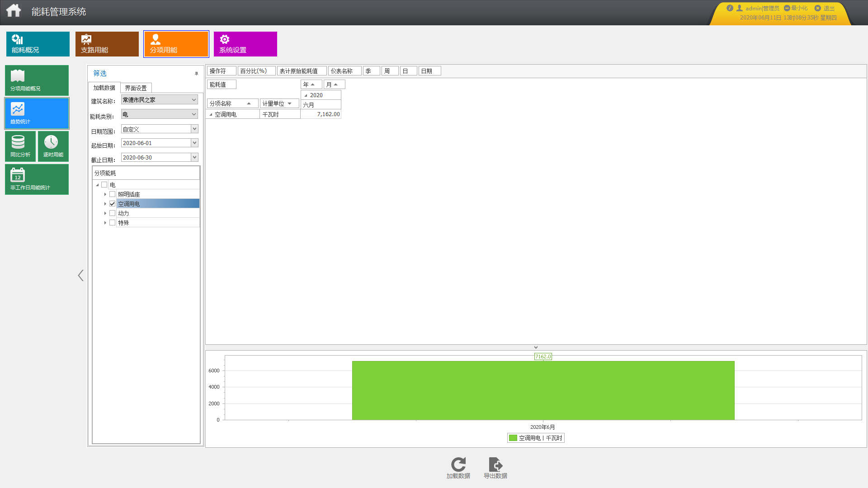Collapse the filter panel with left arrow
The height and width of the screenshot is (488, 868).
pyautogui.click(x=80, y=275)
